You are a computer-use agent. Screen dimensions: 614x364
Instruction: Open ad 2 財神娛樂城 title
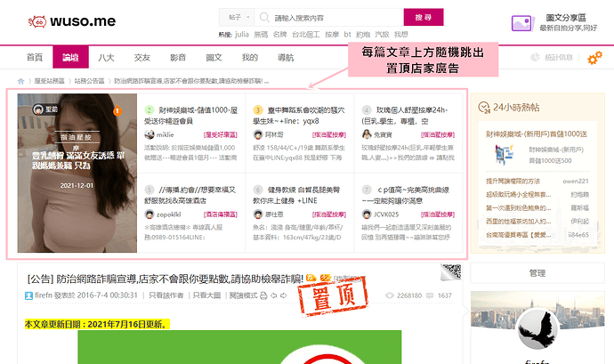point(191,116)
